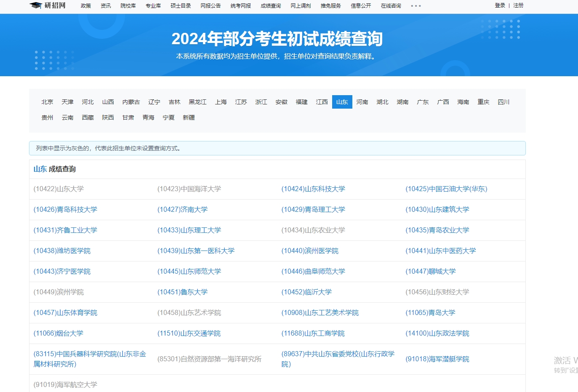Open (10445)山东师范大学 score query
The width and height of the screenshot is (578, 392).
tap(189, 272)
